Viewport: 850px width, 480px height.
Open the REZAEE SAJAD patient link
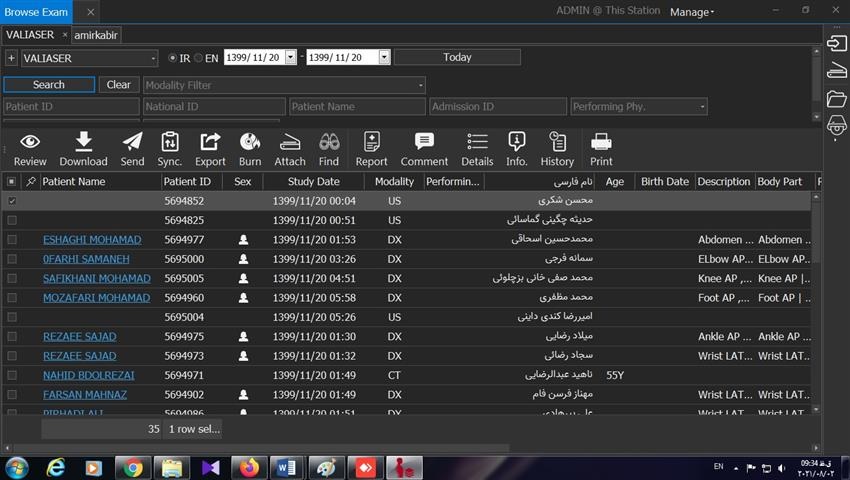click(79, 337)
